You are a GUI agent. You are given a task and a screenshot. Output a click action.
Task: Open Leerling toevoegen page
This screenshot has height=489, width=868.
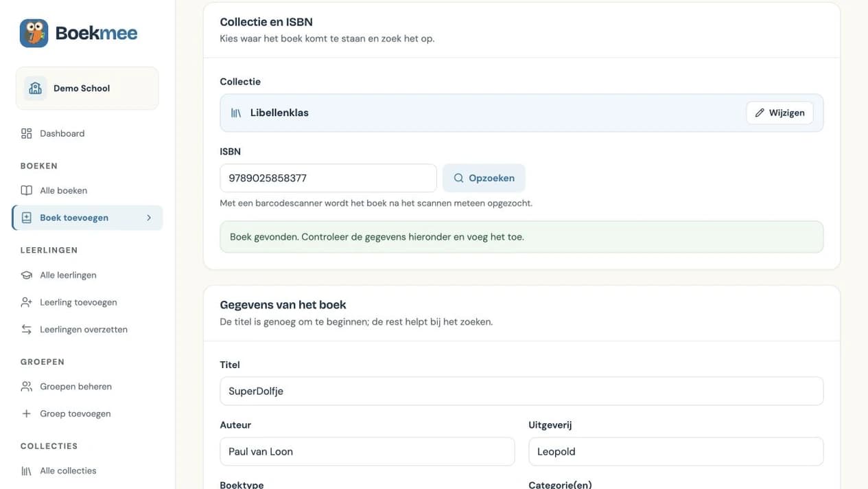click(x=87, y=302)
